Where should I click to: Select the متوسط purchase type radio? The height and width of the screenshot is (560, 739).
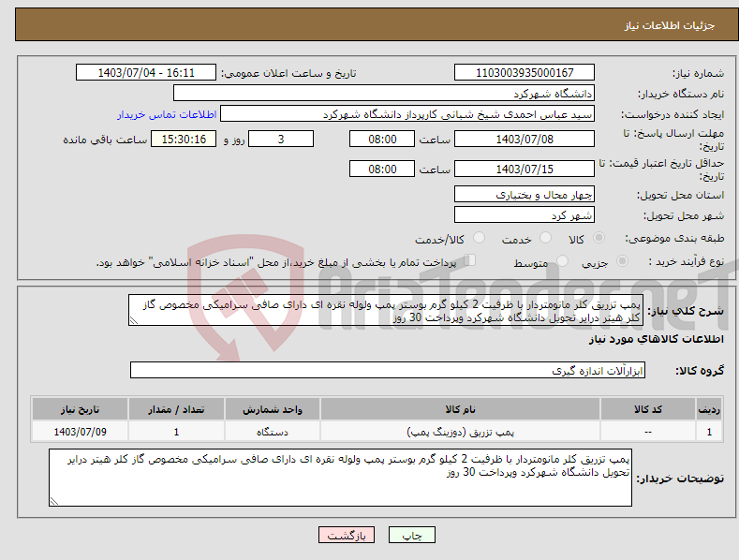(x=562, y=260)
